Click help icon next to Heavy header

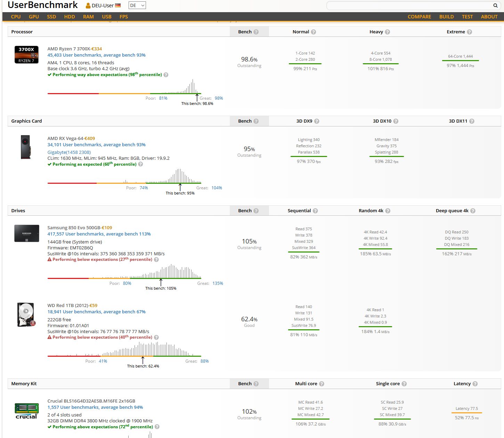coord(388,32)
